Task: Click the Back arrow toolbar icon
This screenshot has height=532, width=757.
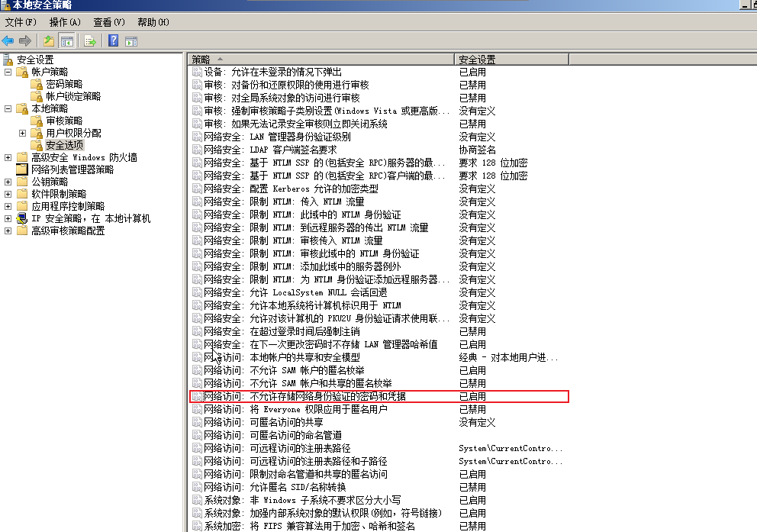Action: coord(8,41)
